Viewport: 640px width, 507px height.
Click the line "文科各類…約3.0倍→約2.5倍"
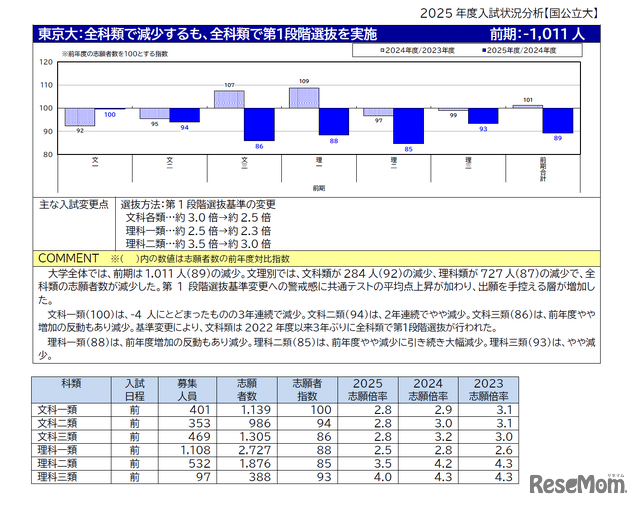198,218
